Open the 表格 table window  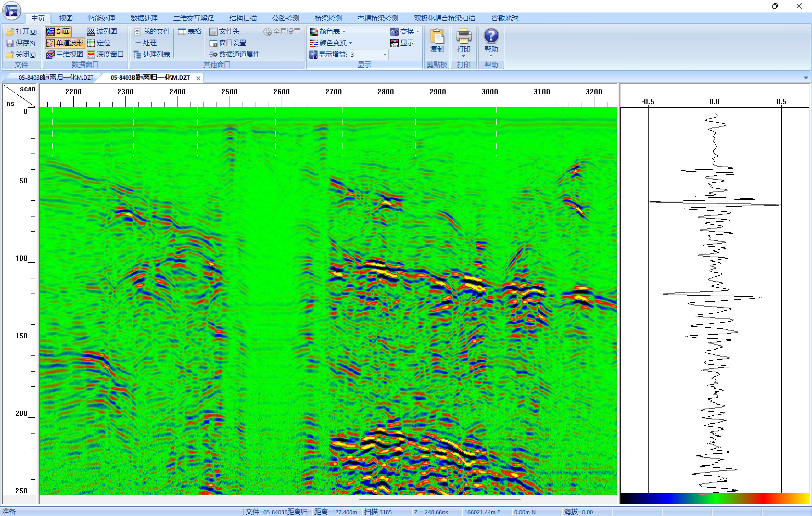(189, 31)
